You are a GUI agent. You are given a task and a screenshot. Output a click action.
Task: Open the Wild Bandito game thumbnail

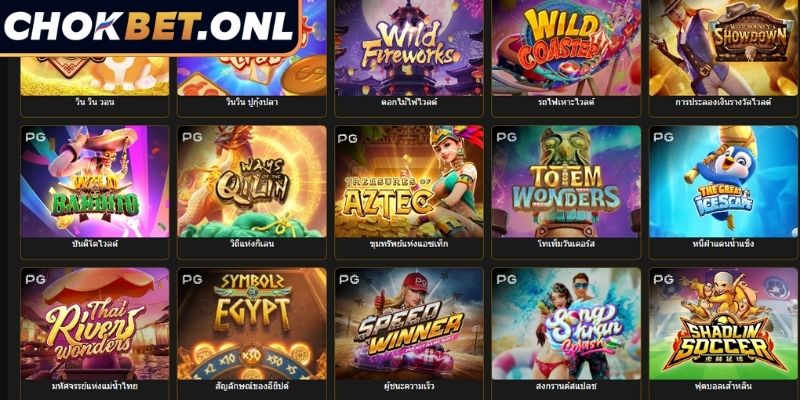pos(95,182)
